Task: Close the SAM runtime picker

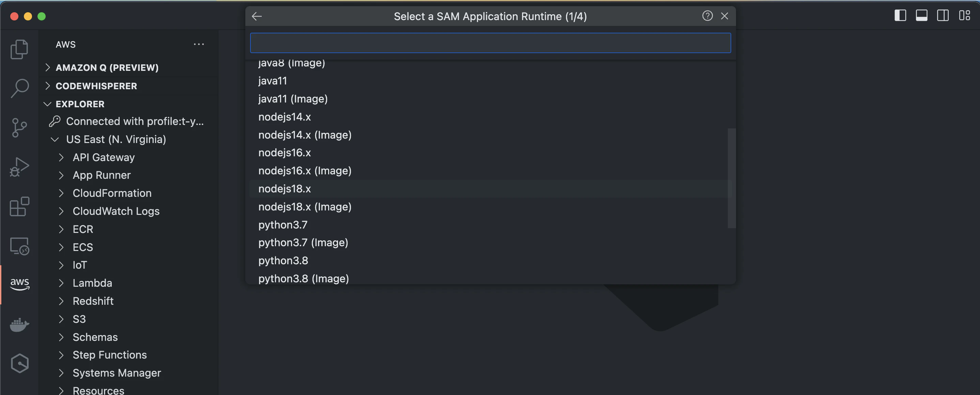Action: (x=724, y=16)
